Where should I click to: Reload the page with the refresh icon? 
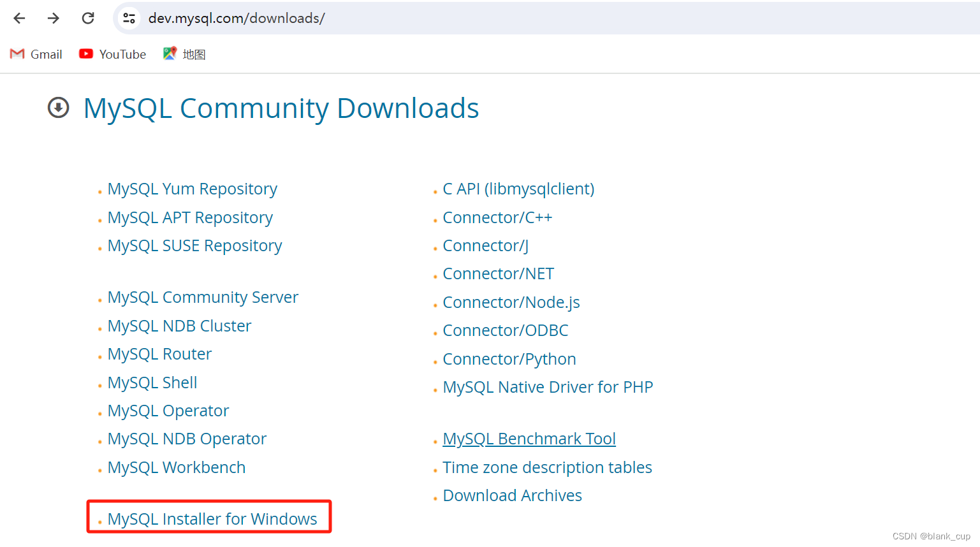point(88,18)
